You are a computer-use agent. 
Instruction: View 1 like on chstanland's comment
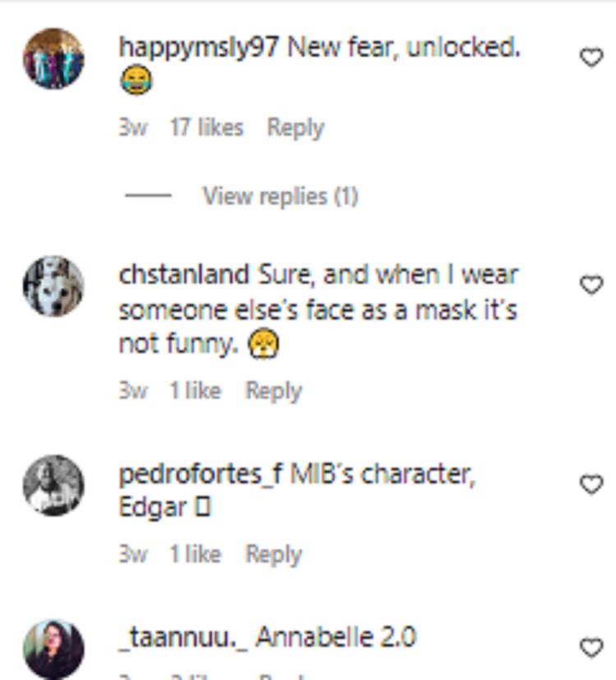pyautogui.click(x=195, y=391)
